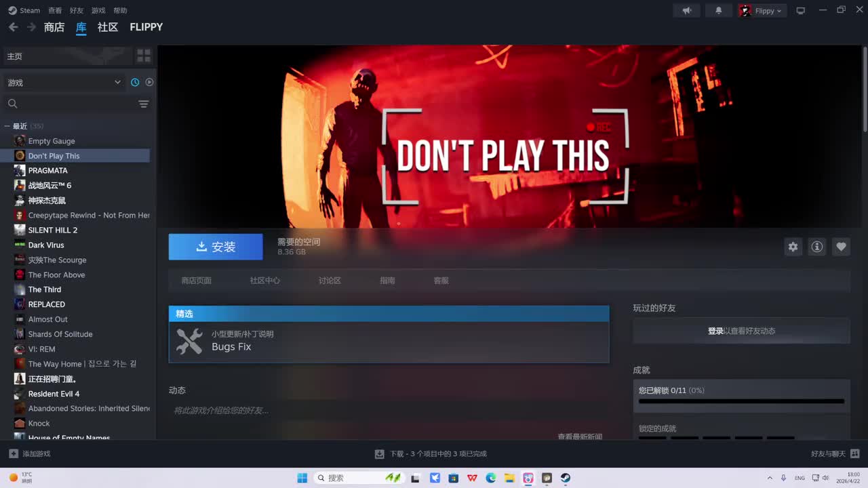Favorite the game with heart icon
The width and height of the screenshot is (868, 488).
click(842, 247)
